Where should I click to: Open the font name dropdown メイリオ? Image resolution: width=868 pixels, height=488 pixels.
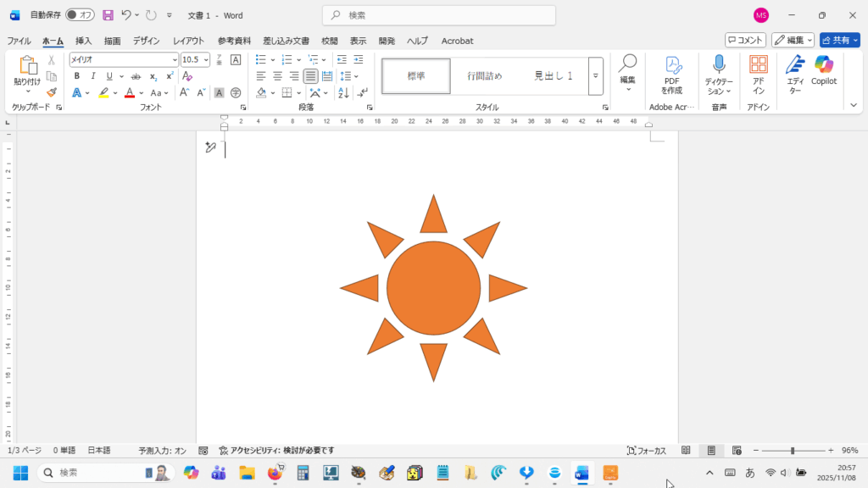175,60
